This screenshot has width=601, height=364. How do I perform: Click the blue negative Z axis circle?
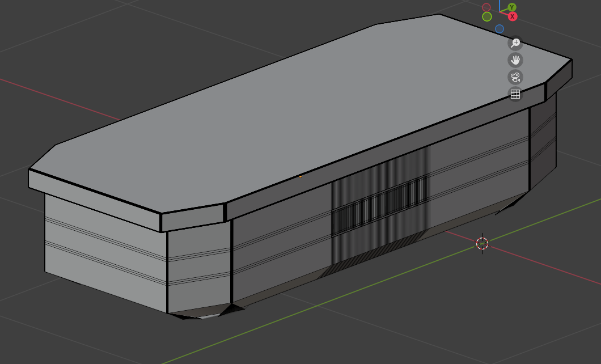[x=500, y=28]
